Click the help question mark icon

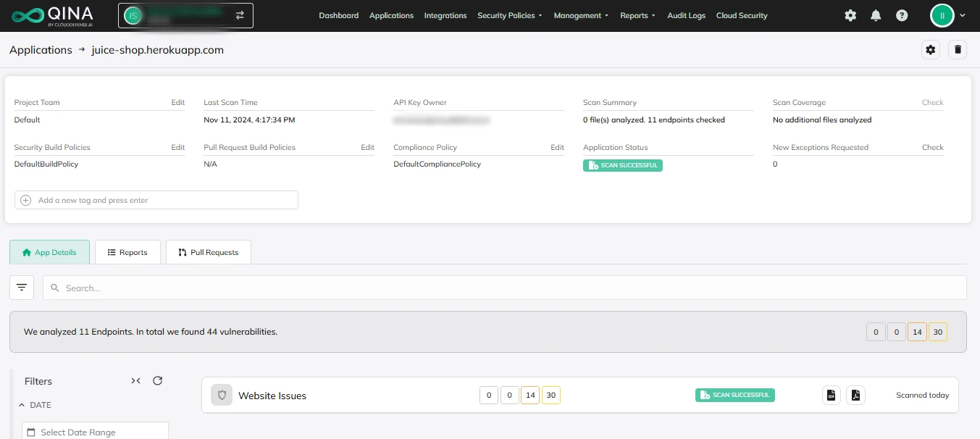click(x=902, y=15)
